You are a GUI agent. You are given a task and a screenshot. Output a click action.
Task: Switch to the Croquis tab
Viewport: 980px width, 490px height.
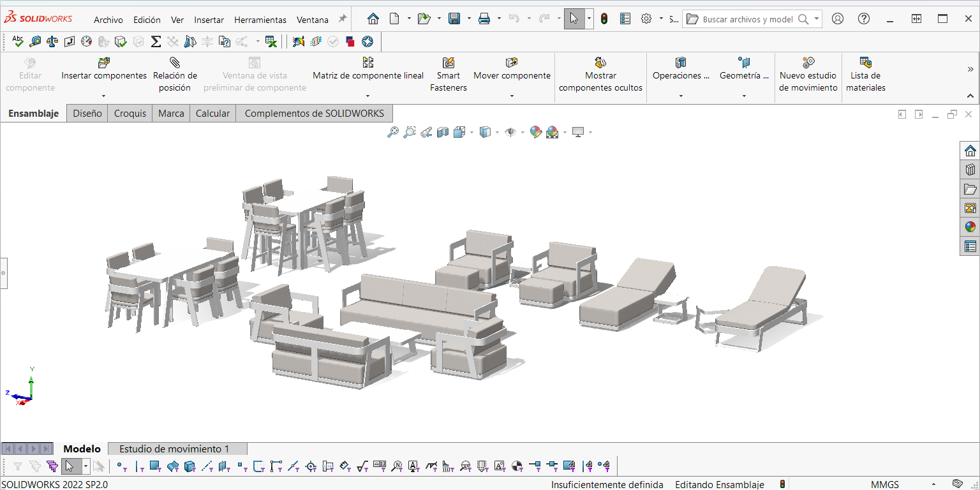tap(130, 114)
